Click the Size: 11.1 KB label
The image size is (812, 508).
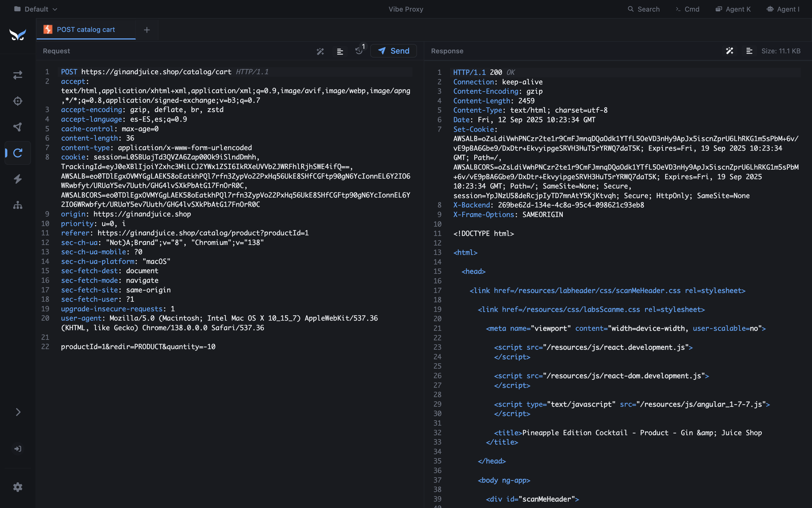781,51
